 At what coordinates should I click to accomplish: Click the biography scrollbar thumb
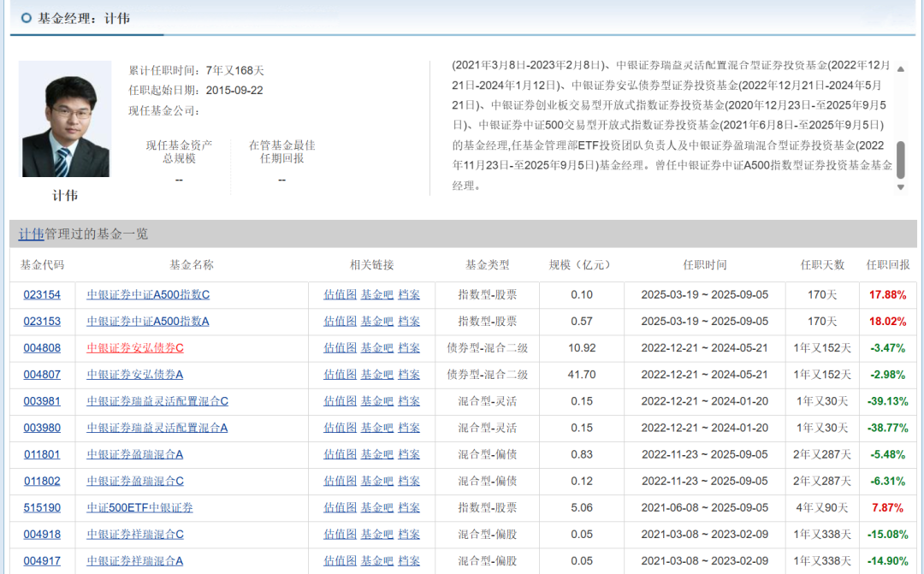pos(900,160)
